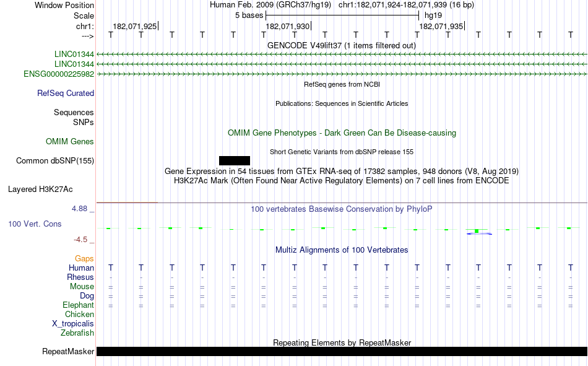The image size is (588, 366).
Task: Click the tallest green PhyloP conservation bar
Action: [x=477, y=231]
